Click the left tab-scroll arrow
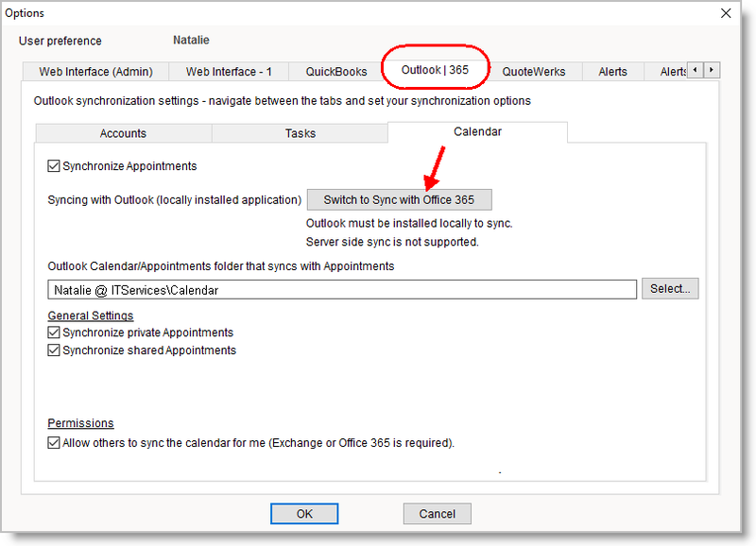The width and height of the screenshot is (756, 546). (x=695, y=69)
